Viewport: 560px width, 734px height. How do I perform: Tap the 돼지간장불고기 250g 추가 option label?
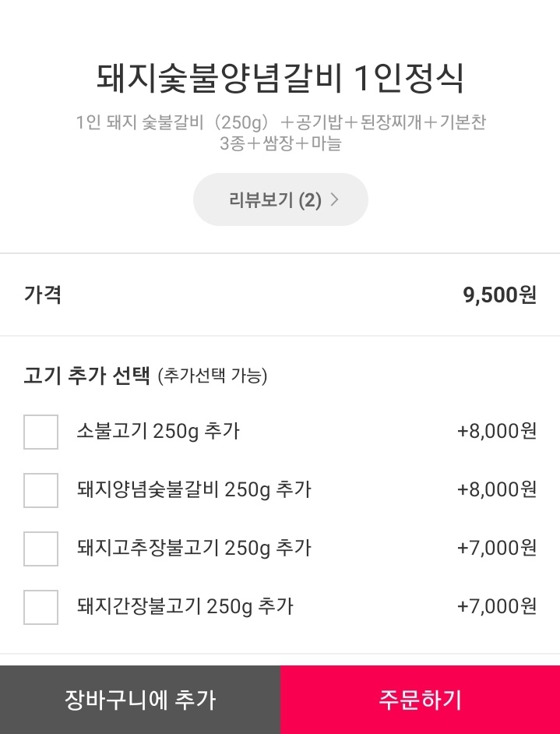tap(185, 606)
